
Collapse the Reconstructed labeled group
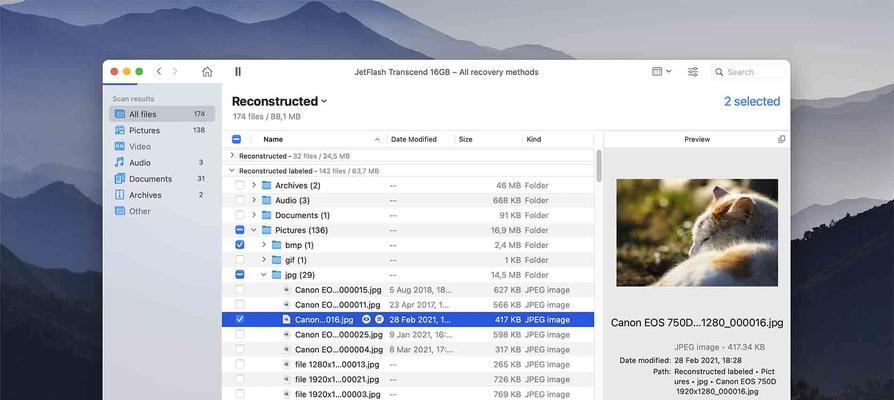click(232, 170)
